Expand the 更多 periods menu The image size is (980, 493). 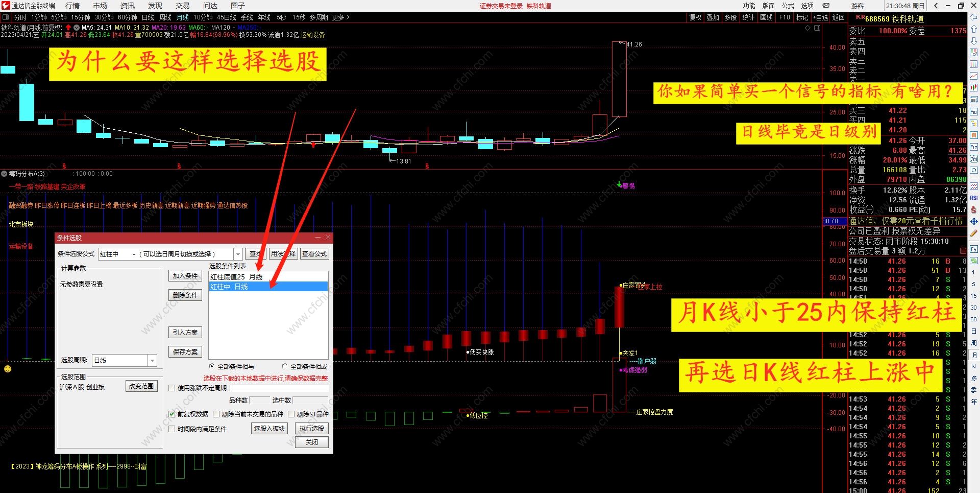coord(340,17)
